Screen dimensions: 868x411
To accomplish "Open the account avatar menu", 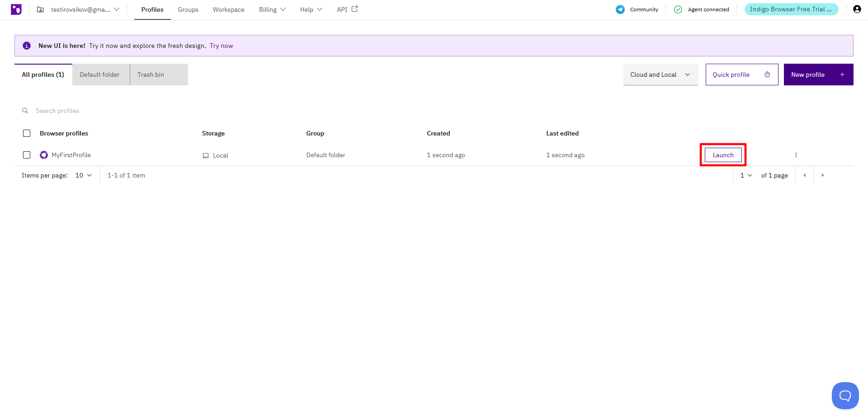I will click(857, 9).
